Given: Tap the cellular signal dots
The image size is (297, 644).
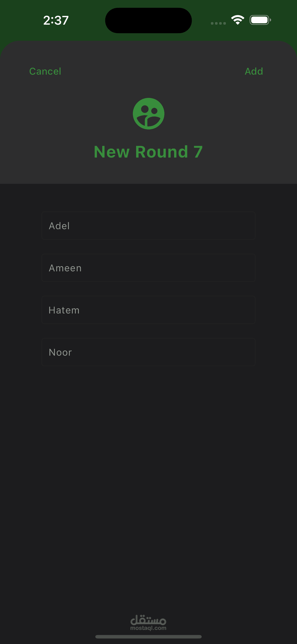Looking at the screenshot, I should pyautogui.click(x=218, y=23).
